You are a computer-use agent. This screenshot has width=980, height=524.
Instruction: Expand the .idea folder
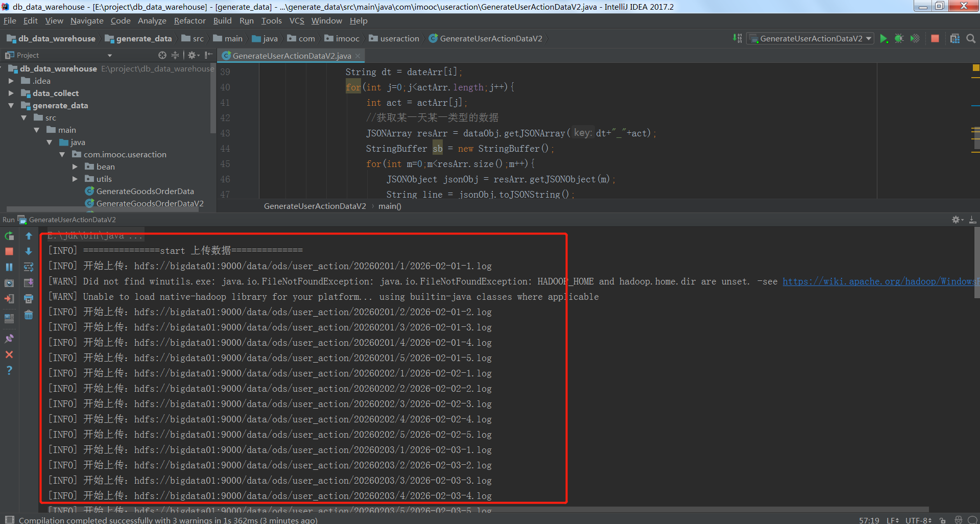click(x=11, y=81)
